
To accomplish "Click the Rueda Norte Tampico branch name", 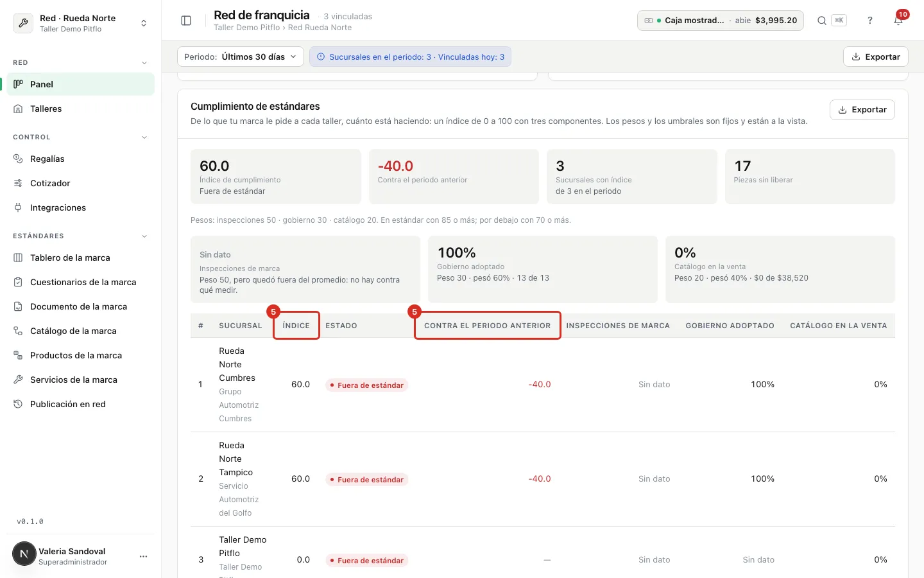I will pyautogui.click(x=236, y=459).
